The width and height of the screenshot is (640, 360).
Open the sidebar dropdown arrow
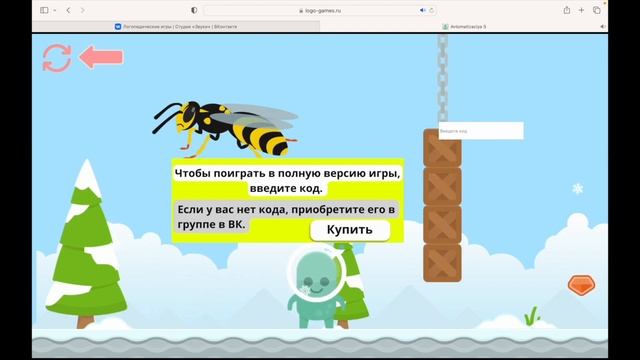pos(55,10)
